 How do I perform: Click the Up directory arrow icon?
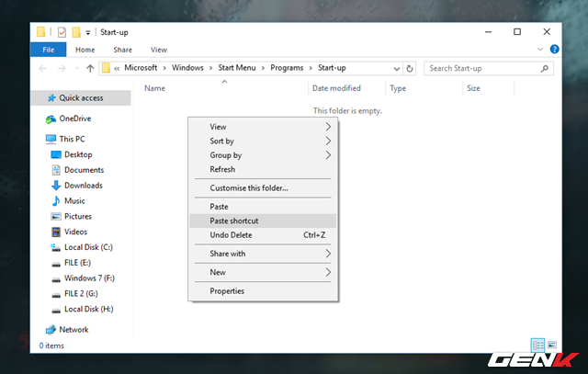click(x=90, y=68)
